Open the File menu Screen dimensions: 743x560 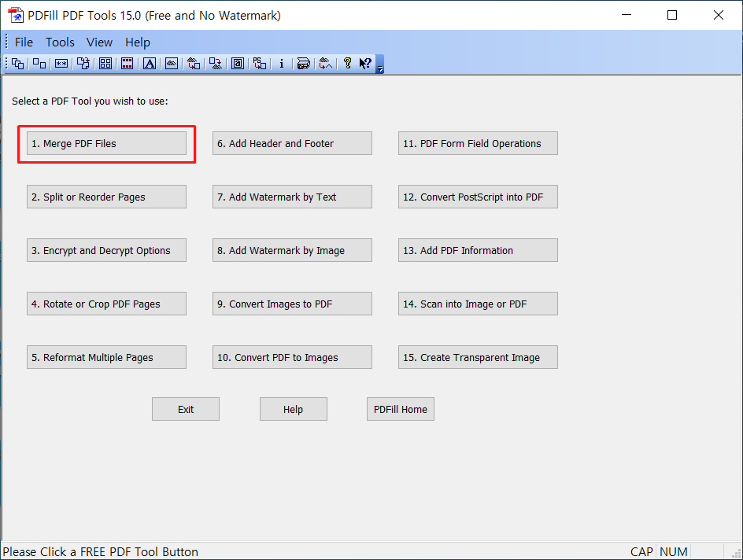coord(24,42)
